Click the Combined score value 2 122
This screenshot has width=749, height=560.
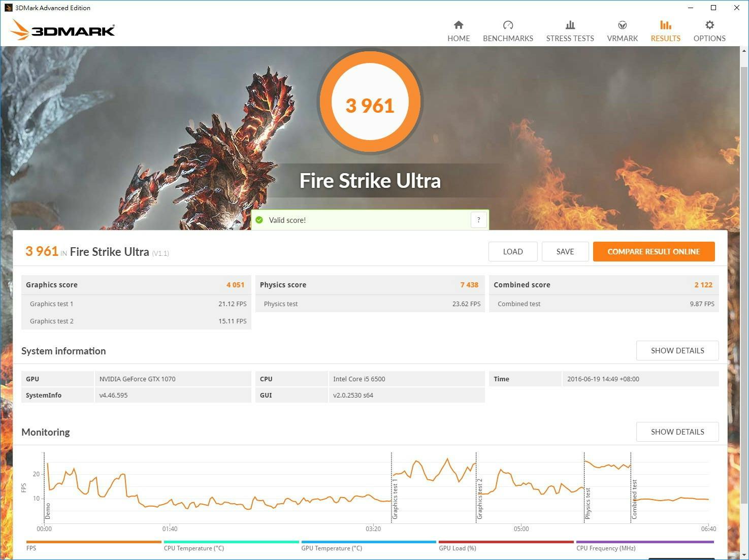[x=703, y=285]
